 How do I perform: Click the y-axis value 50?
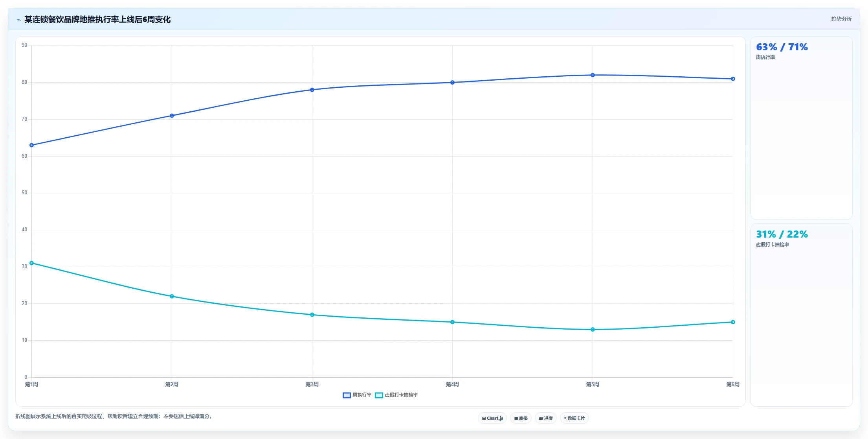[24, 193]
